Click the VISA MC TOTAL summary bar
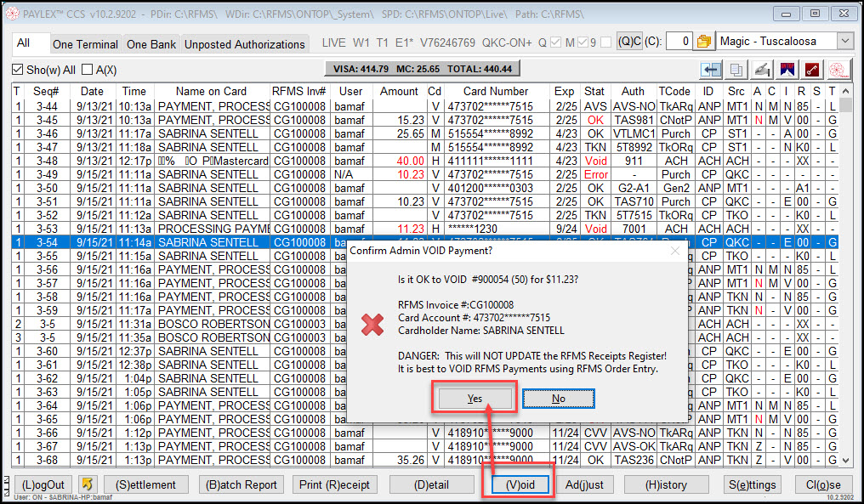 (x=423, y=69)
